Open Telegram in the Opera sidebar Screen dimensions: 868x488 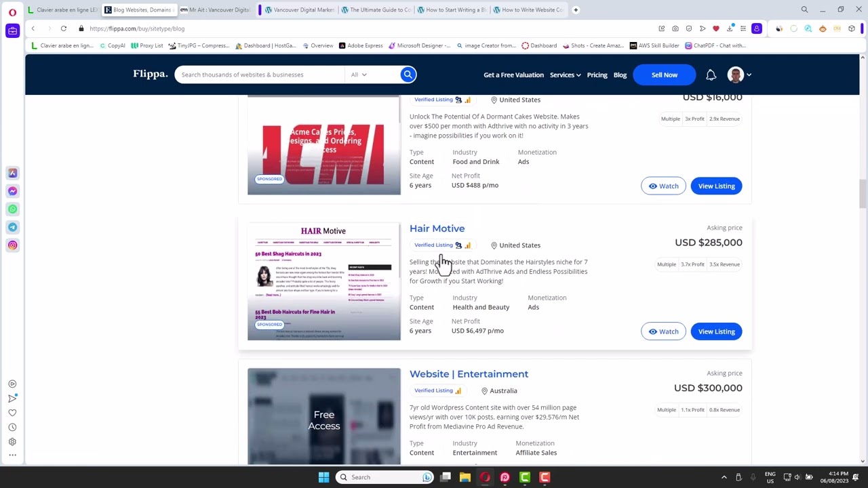pos(12,227)
